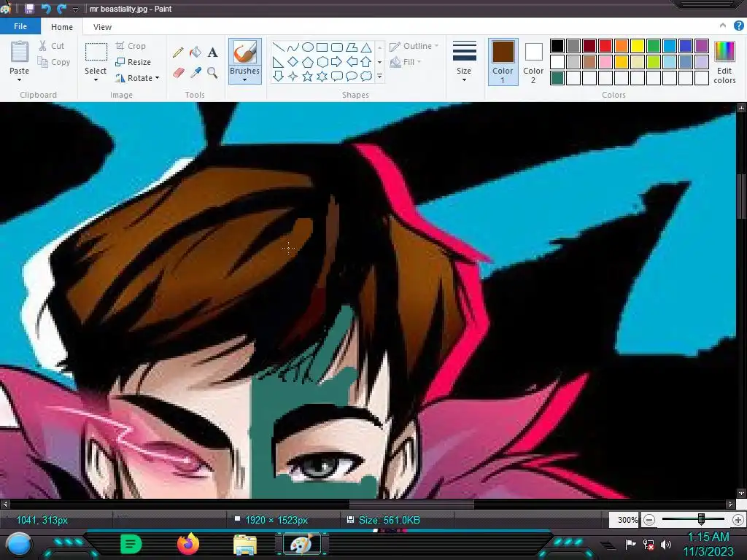Click the Crop button

tap(131, 46)
